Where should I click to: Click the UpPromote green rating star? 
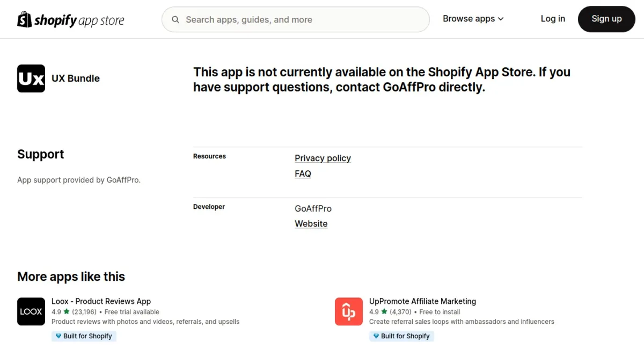[384, 311]
